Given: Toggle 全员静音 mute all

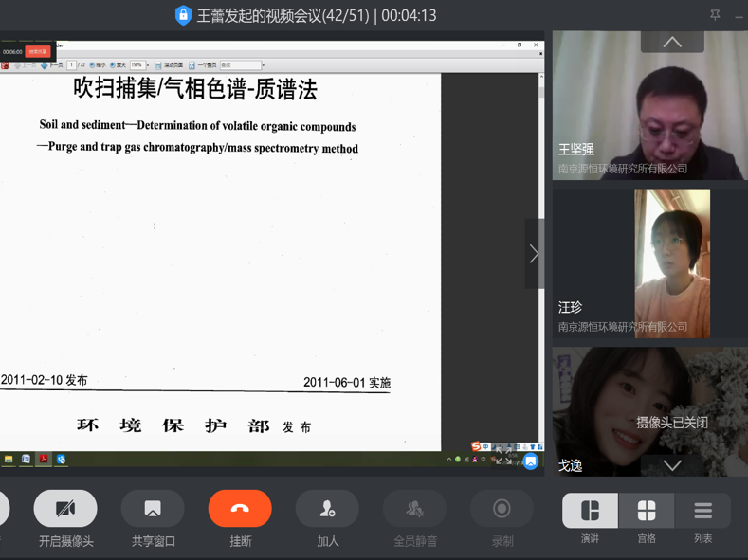Looking at the screenshot, I should click(414, 509).
